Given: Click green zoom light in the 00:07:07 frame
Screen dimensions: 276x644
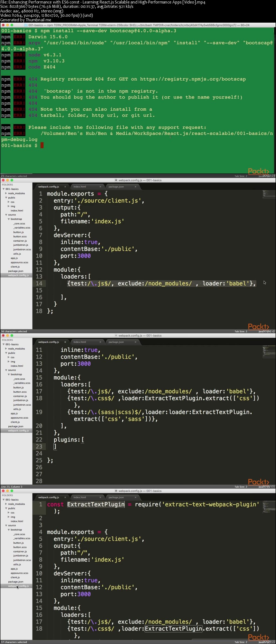Looking at the screenshot, I should tap(12, 335).
